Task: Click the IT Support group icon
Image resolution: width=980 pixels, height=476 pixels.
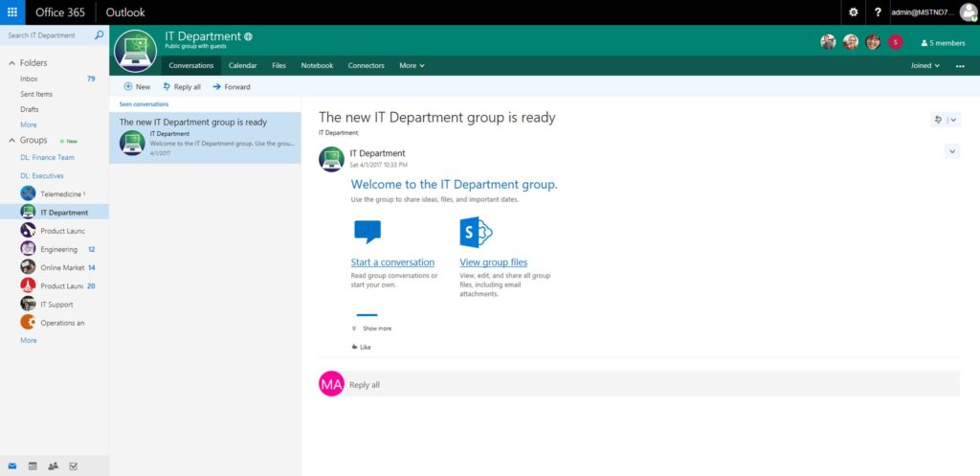Action: point(28,304)
